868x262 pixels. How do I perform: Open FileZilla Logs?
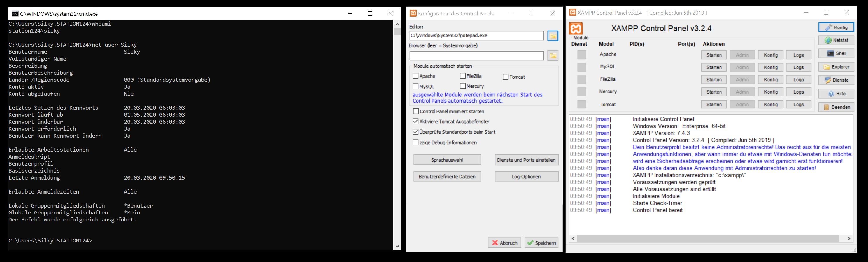799,80
